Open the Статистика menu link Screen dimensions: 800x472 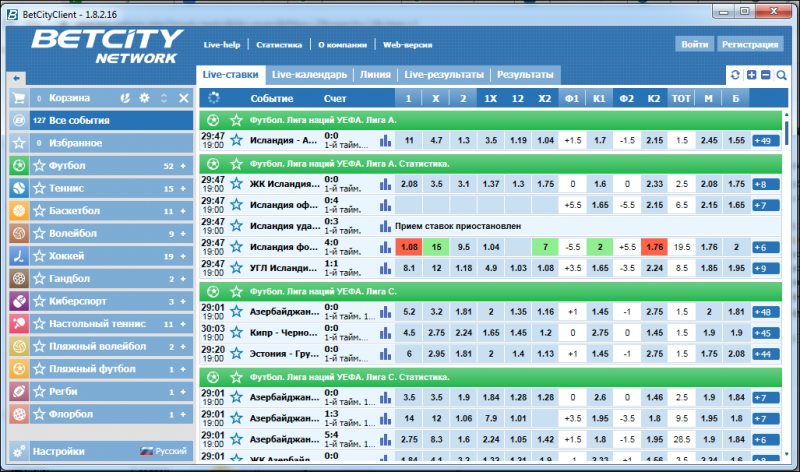[279, 45]
